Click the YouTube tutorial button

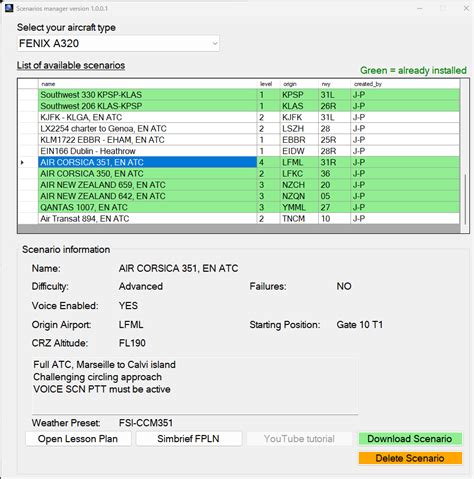click(299, 439)
